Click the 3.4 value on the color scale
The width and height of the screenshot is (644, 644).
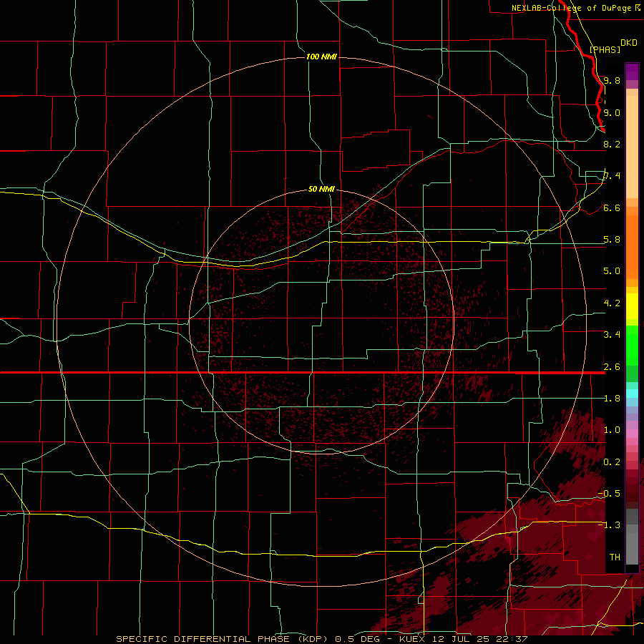(612, 335)
